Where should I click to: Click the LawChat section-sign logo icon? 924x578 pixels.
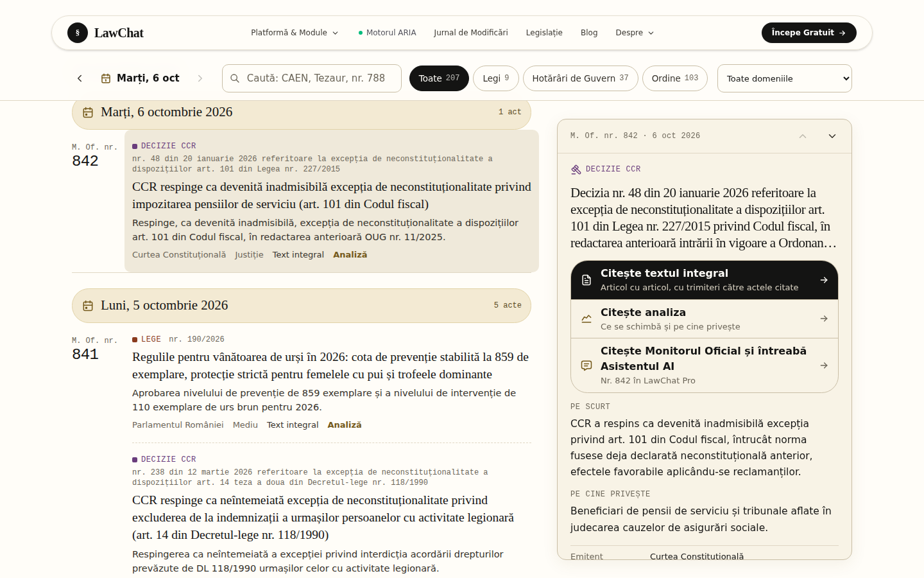point(78,33)
